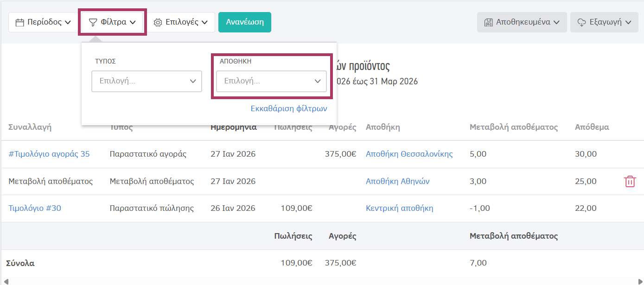
Task: Delete the Μεταβολή αποθέματος row with trash icon
Action: coord(630,181)
